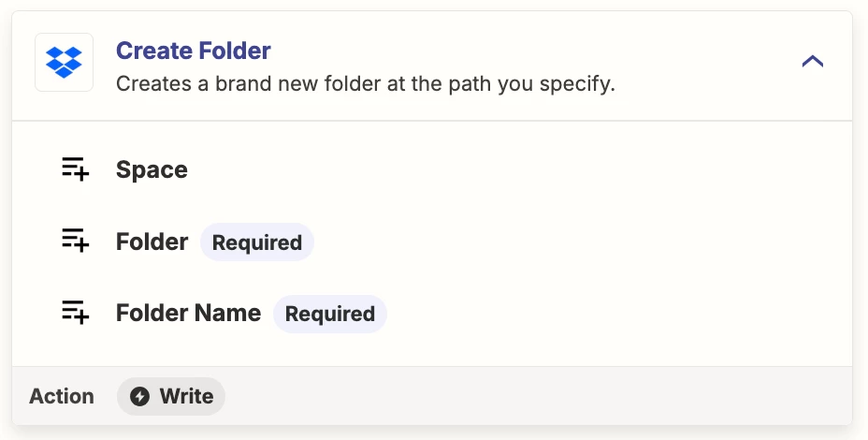Click the add-field icon beside Folder
Image resolution: width=868 pixels, height=440 pixels.
75,241
